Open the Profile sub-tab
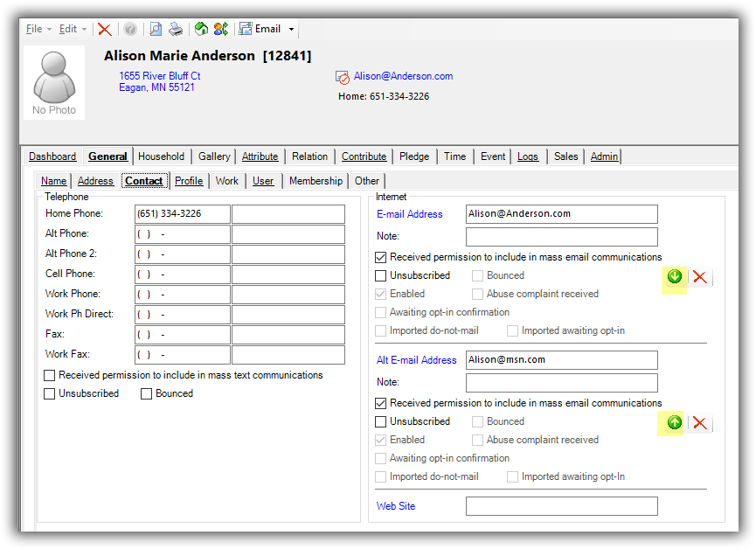Screen dimensions: 756x549 tap(189, 181)
